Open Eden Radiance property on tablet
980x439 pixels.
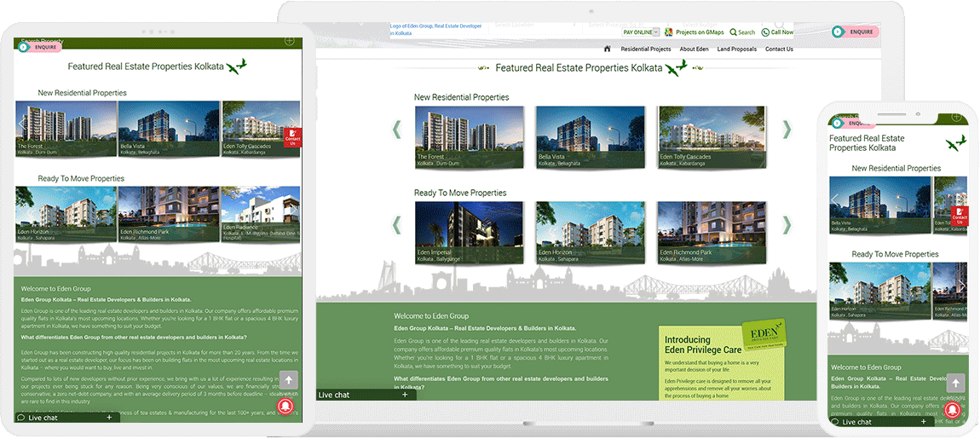[262, 215]
